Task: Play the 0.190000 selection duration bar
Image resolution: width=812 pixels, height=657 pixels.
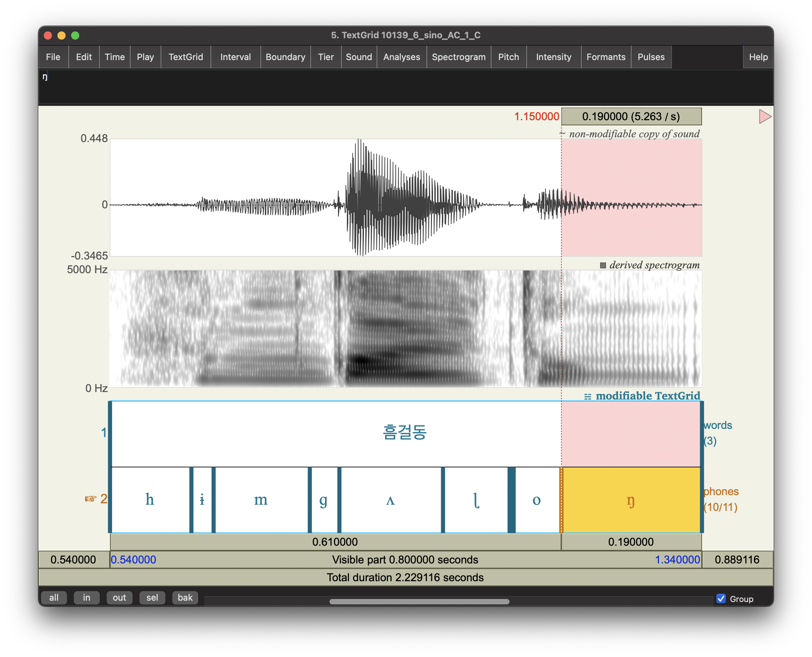Action: 631,542
